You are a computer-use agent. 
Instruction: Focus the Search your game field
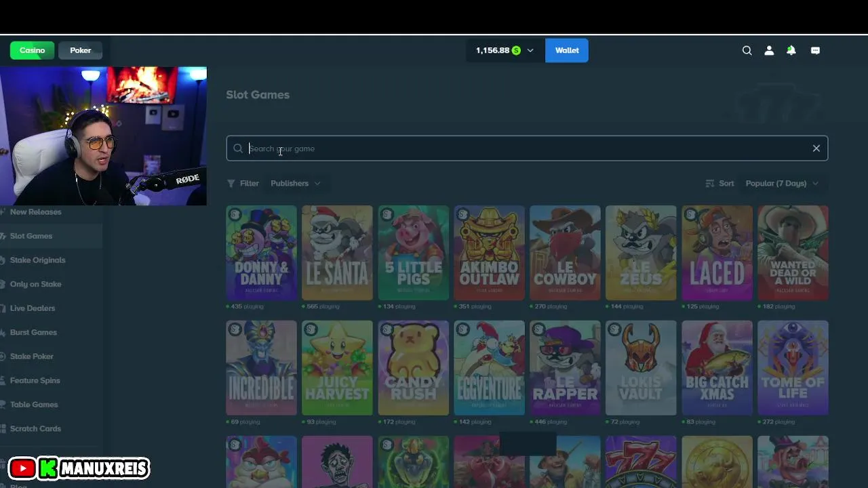pos(527,148)
